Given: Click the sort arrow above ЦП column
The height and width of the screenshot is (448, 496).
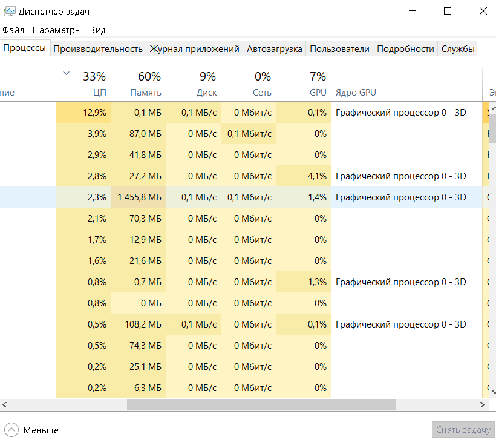Looking at the screenshot, I should 66,74.
